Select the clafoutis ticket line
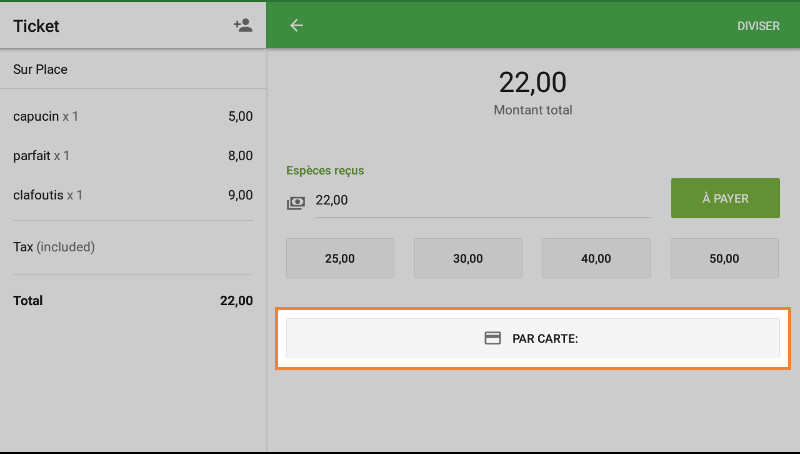Viewport: 800px width, 454px height. pos(132,195)
